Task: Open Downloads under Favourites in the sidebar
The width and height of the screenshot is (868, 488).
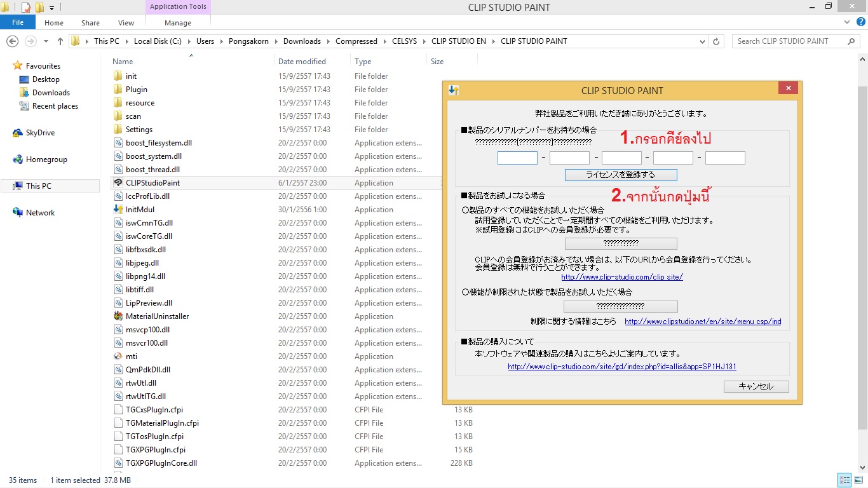Action: pos(44,93)
